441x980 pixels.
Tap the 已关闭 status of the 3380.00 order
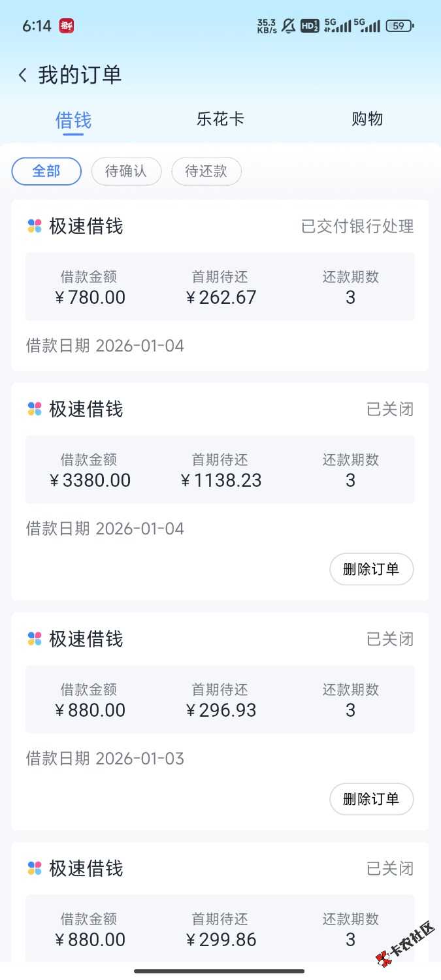(389, 410)
